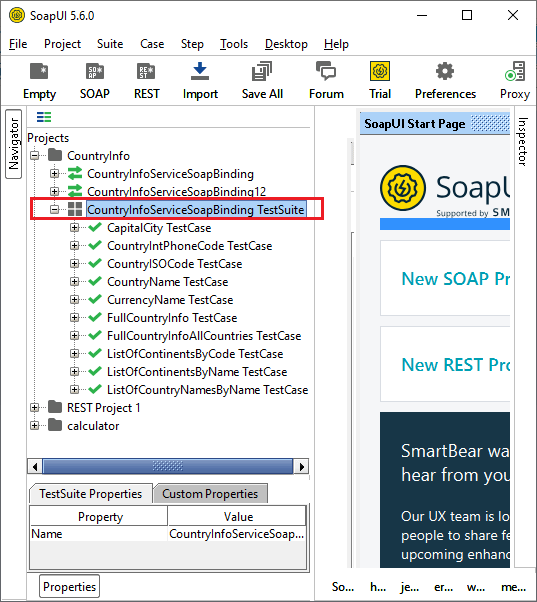Viewport: 537px width, 602px height.
Task: Click green checkmark of CountryISOCode TestCase
Action: tap(95, 263)
